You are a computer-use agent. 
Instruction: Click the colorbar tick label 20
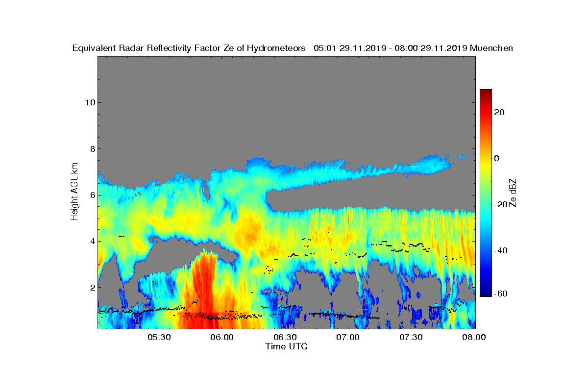(500, 112)
